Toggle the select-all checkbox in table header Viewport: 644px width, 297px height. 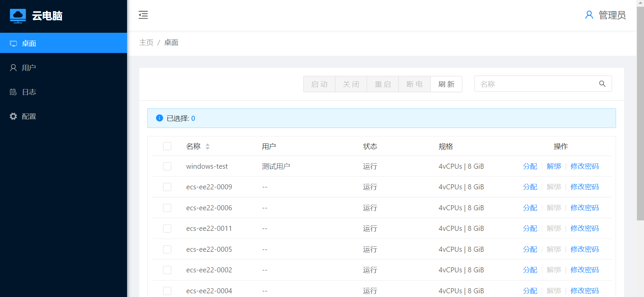click(167, 146)
